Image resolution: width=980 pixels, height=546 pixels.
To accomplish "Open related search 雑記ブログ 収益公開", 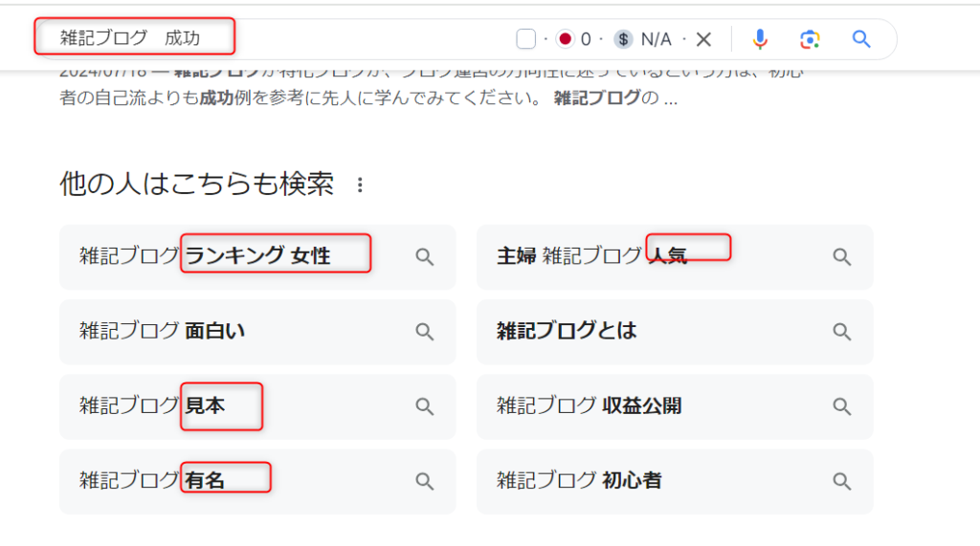I will click(x=675, y=406).
